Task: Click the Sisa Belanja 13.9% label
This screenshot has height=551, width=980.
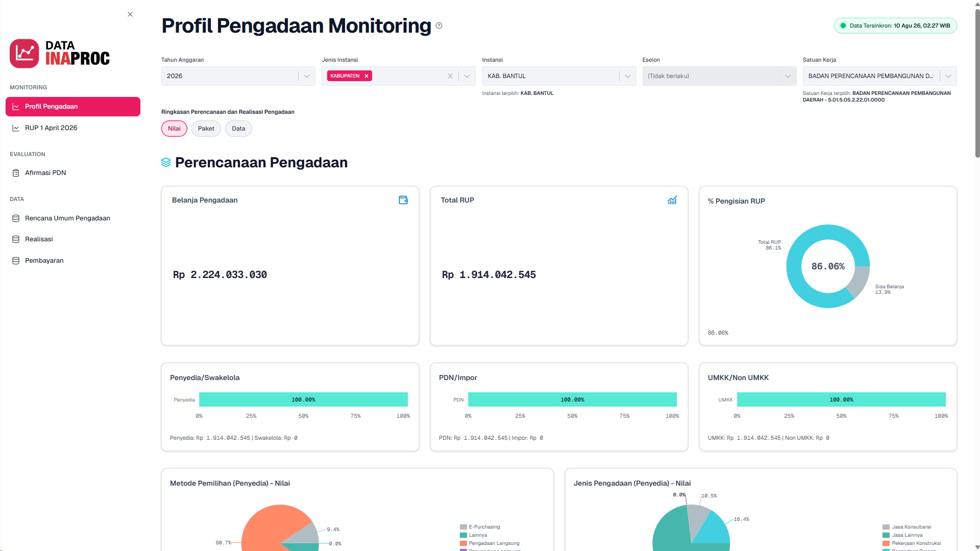Action: click(889, 289)
